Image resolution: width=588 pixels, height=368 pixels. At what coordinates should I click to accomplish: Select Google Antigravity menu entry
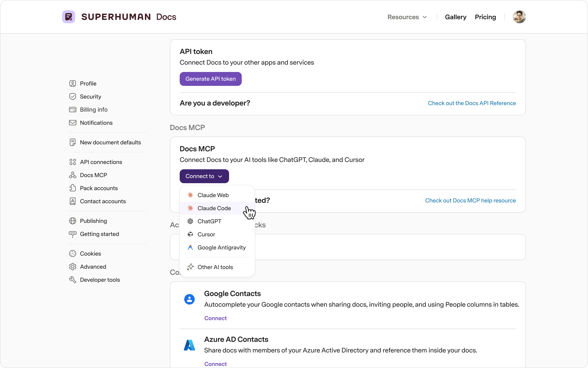coord(217,248)
